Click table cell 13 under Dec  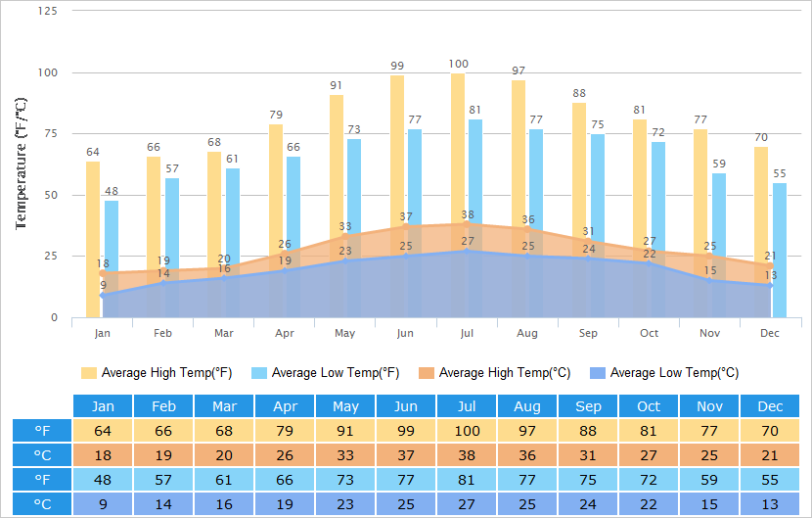click(x=770, y=503)
